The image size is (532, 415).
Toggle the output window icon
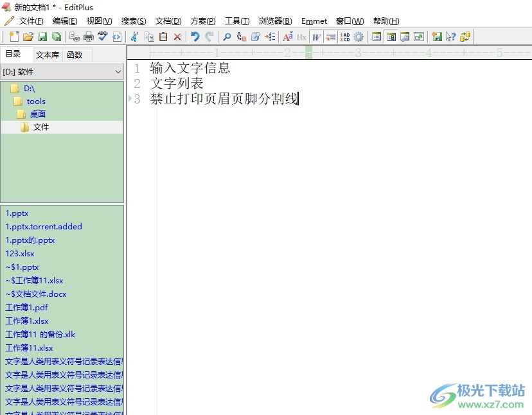[x=405, y=37]
